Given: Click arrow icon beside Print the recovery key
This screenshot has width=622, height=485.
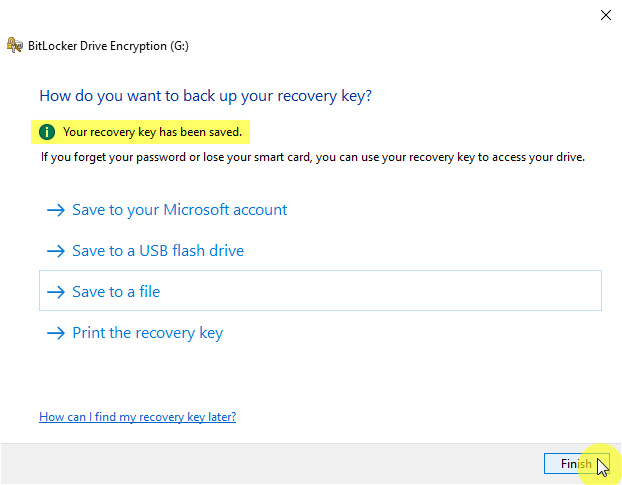Looking at the screenshot, I should (55, 333).
